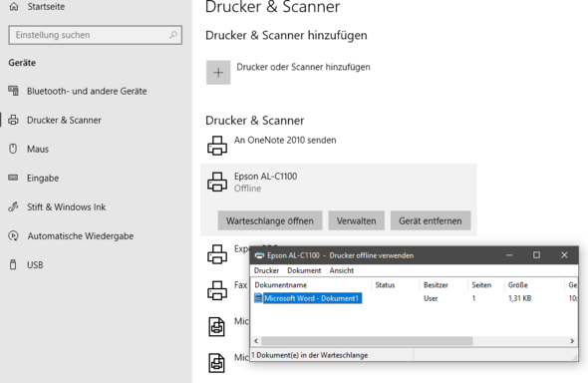This screenshot has width=588, height=383.
Task: Open Stift & Windows Ink settings
Action: [x=67, y=207]
